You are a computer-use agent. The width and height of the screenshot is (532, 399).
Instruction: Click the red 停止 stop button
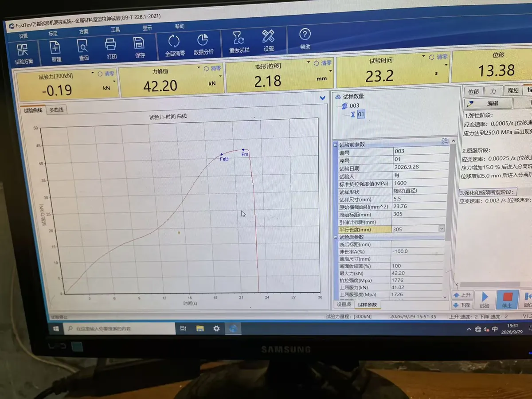coord(507,299)
